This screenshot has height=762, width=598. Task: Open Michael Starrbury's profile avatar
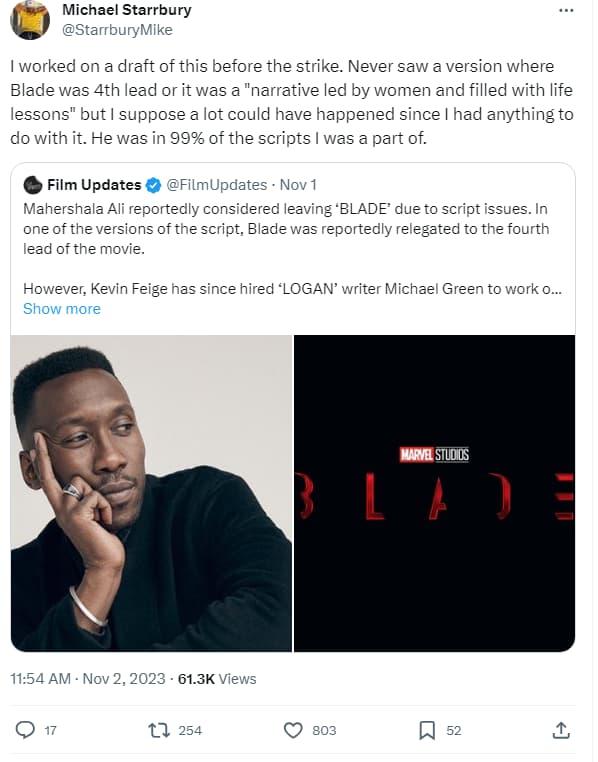tap(30, 21)
